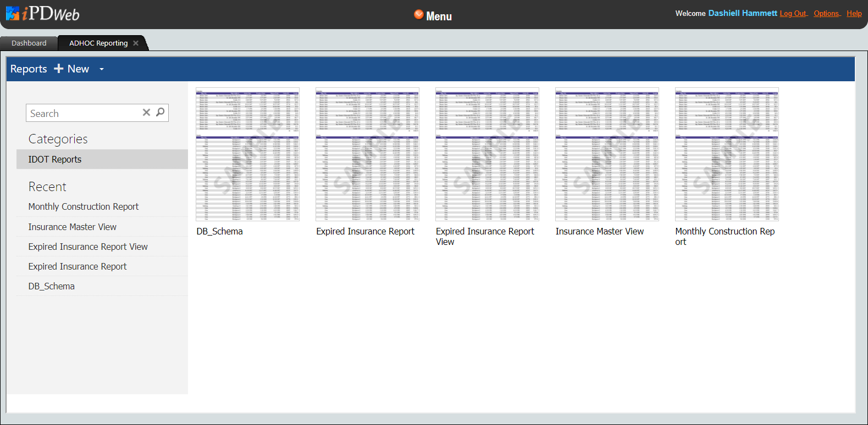Open recent Expired Insurance Report View

88,247
